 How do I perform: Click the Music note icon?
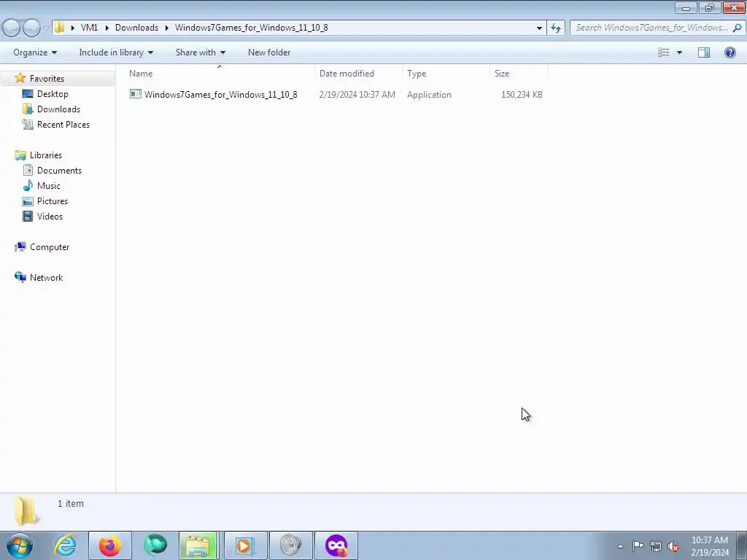(x=28, y=185)
